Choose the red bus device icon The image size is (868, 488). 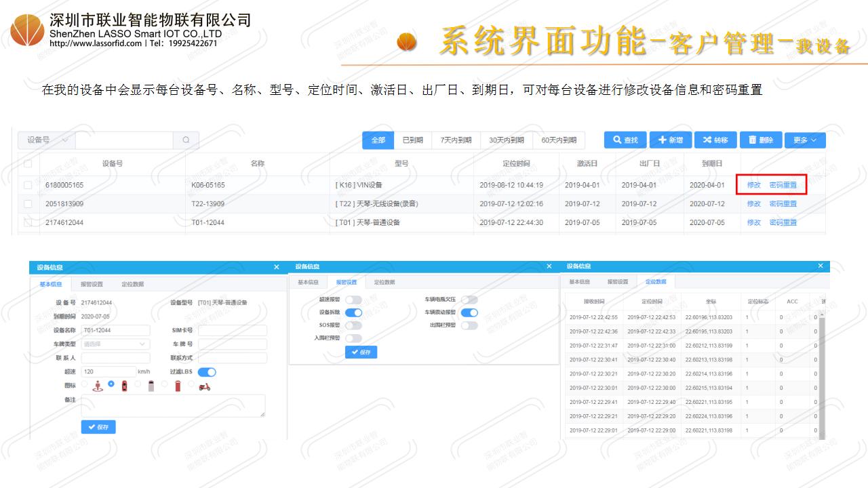click(178, 386)
